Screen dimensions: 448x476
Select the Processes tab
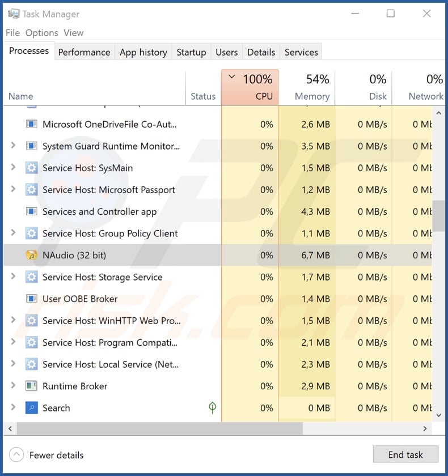[29, 50]
